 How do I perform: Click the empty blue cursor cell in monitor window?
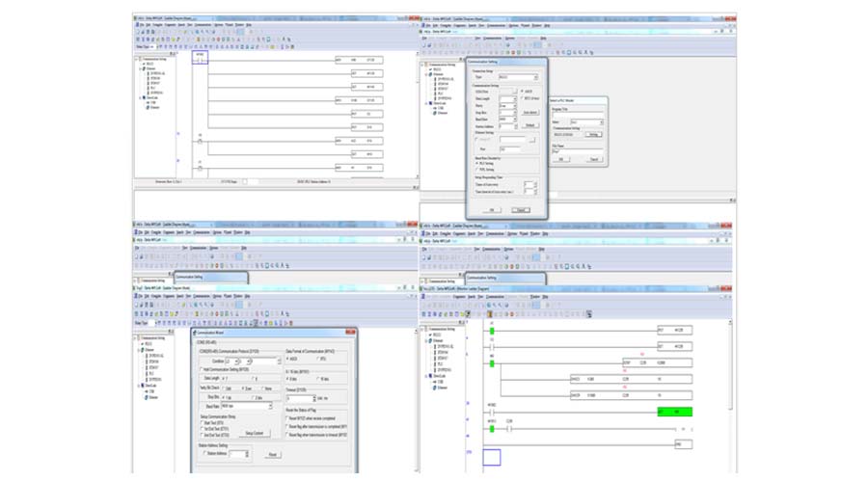tap(492, 457)
